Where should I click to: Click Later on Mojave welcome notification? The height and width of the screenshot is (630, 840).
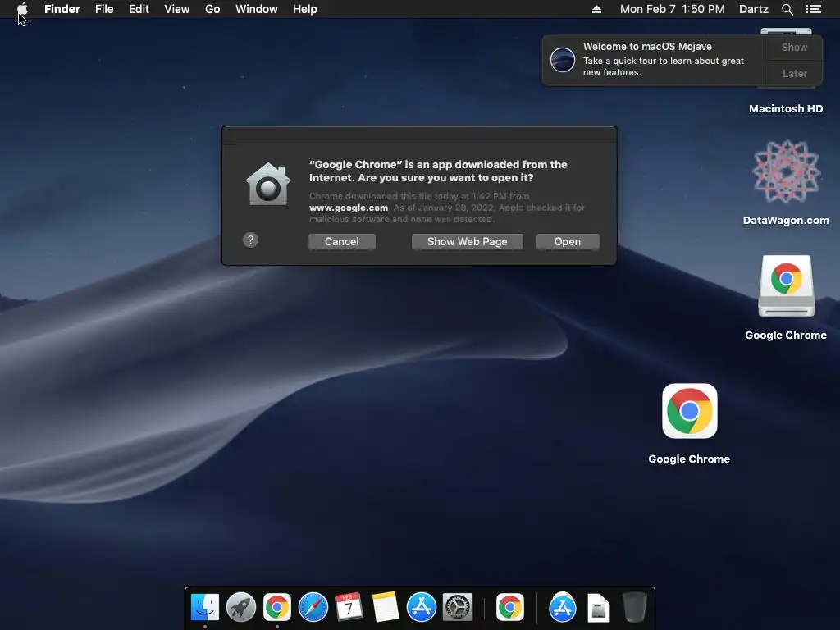[794, 73]
